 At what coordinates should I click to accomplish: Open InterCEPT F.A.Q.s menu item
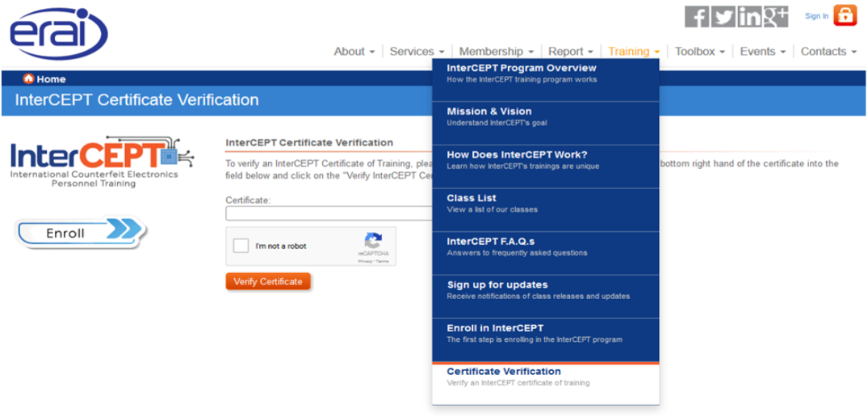[x=546, y=253]
